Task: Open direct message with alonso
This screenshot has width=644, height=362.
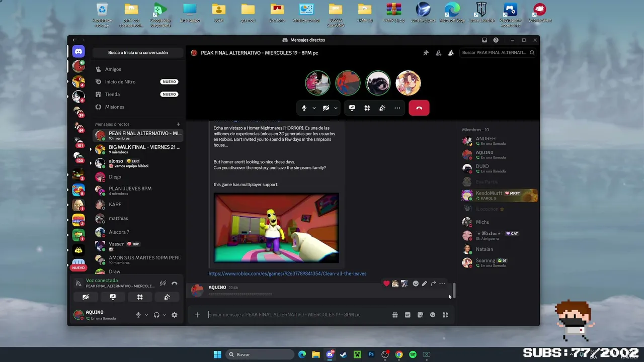Action: point(137,163)
